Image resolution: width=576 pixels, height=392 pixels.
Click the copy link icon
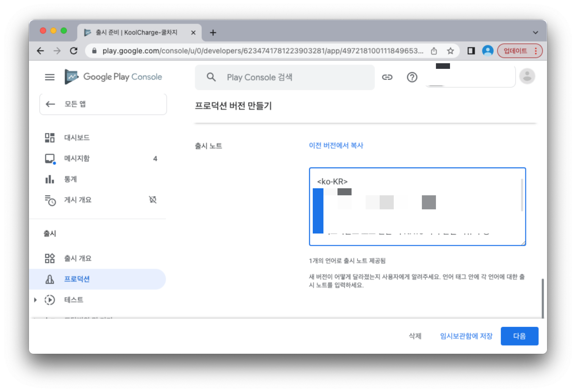pos(387,77)
